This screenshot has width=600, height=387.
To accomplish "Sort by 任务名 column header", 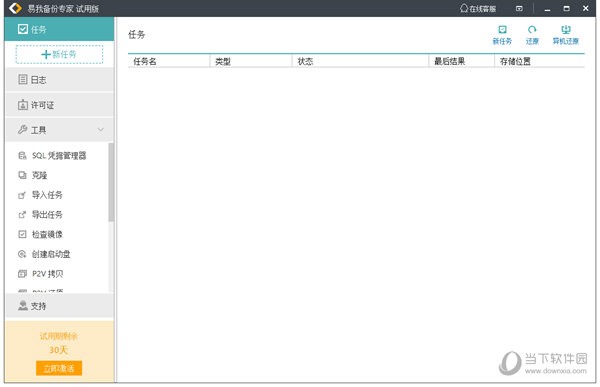I will pos(169,61).
